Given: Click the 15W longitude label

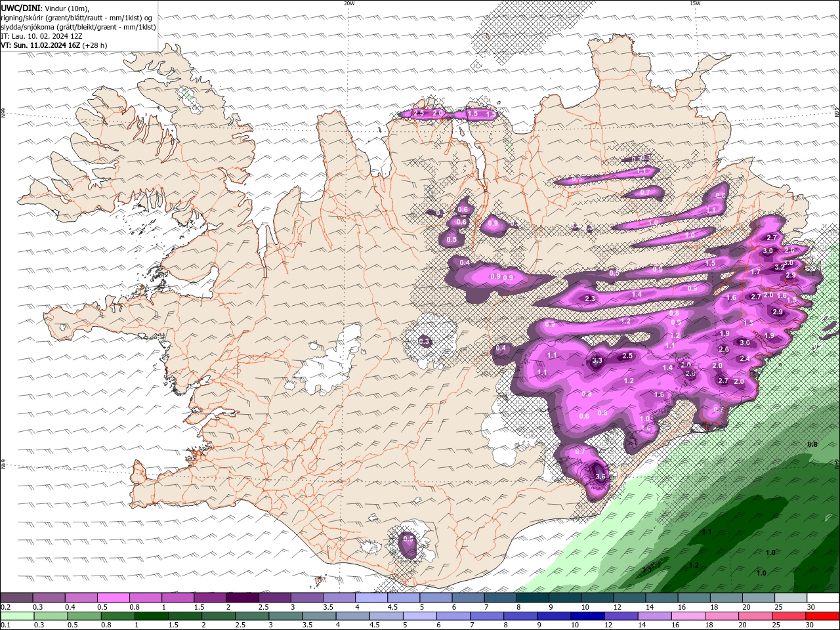Looking at the screenshot, I should pyautogui.click(x=695, y=3).
